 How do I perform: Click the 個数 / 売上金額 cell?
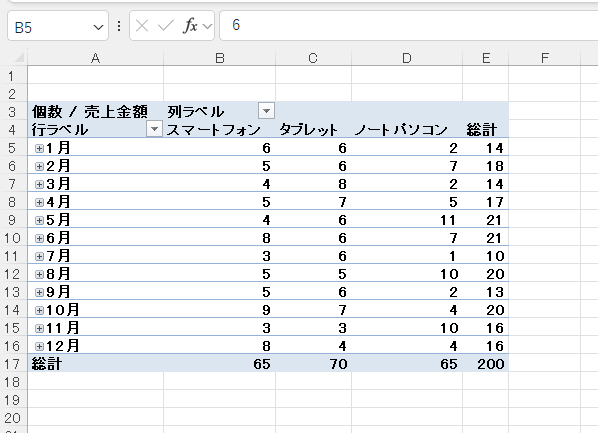[95, 111]
